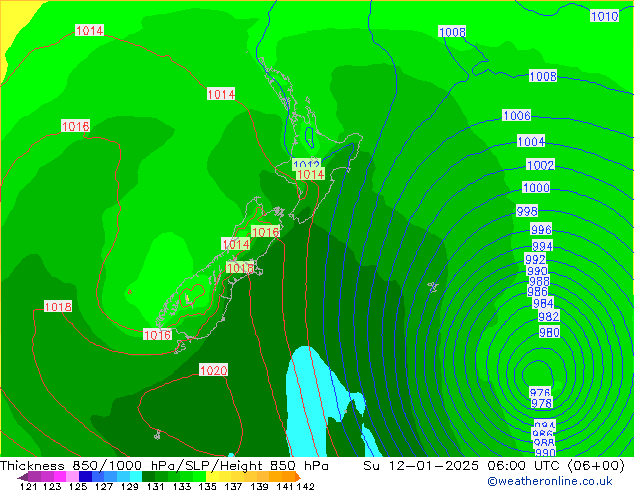The height and width of the screenshot is (490, 634).
Task: Click the purple arrow at legend's left end
Action: [23, 477]
